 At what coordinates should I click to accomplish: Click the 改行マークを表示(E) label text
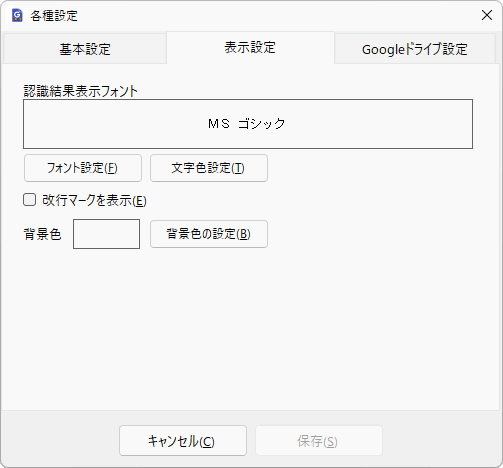[94, 200]
